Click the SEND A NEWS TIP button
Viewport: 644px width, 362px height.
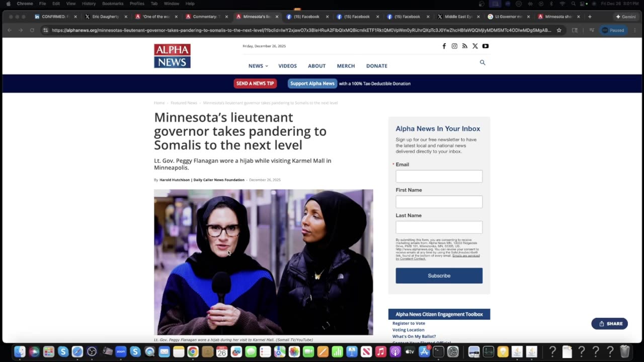[255, 83]
